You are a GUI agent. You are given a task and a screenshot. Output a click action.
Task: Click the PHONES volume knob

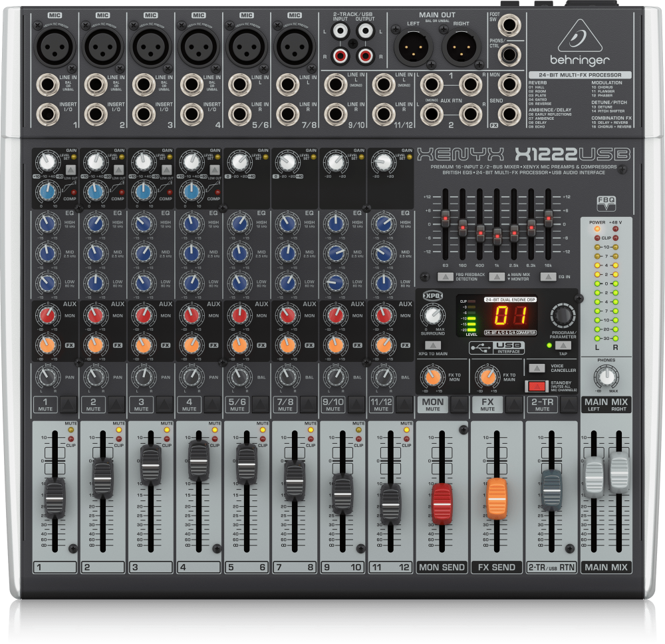pos(606,377)
